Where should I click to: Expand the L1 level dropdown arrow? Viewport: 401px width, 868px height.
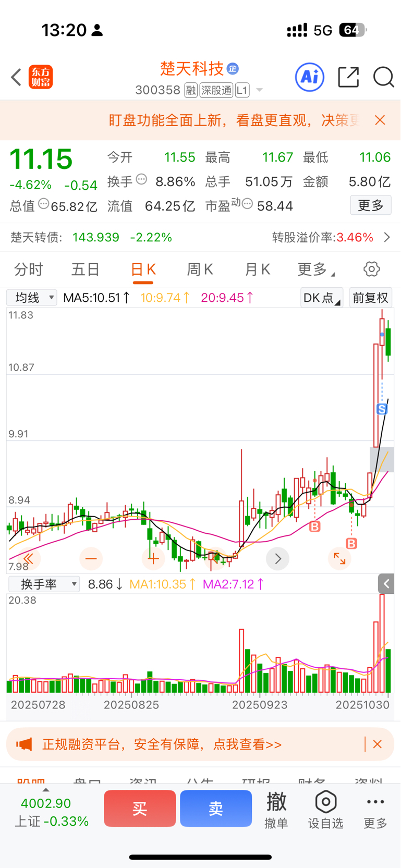(260, 90)
